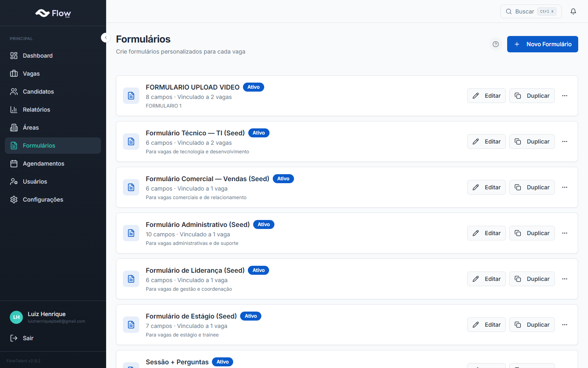The height and width of the screenshot is (368, 588).
Task: Open more options for FORMULARIO UPLOAD VIDEO
Action: [565, 96]
